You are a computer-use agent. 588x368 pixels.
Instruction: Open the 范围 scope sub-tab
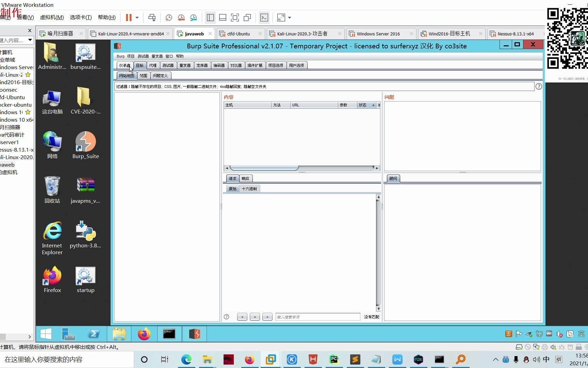[143, 76]
